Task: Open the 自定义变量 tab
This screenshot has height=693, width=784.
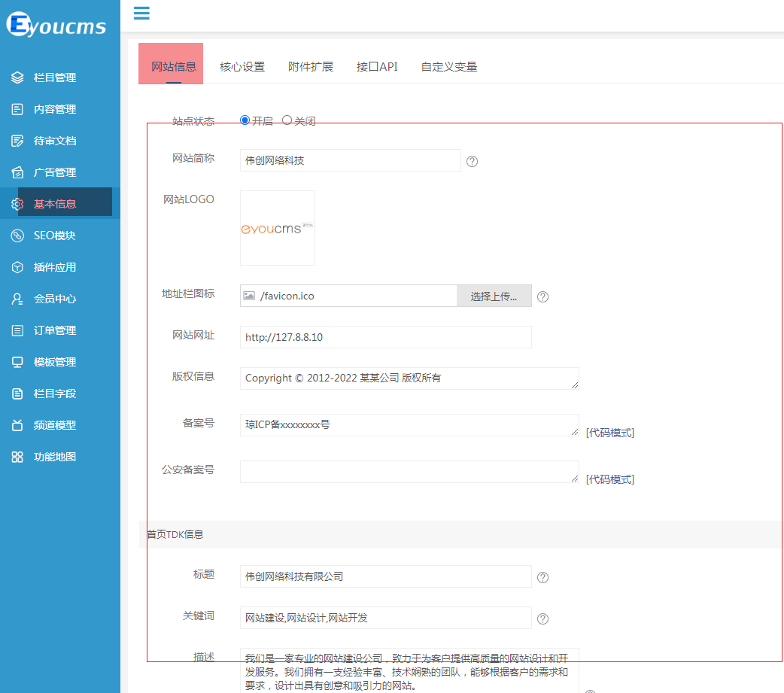Action: pyautogui.click(x=449, y=66)
